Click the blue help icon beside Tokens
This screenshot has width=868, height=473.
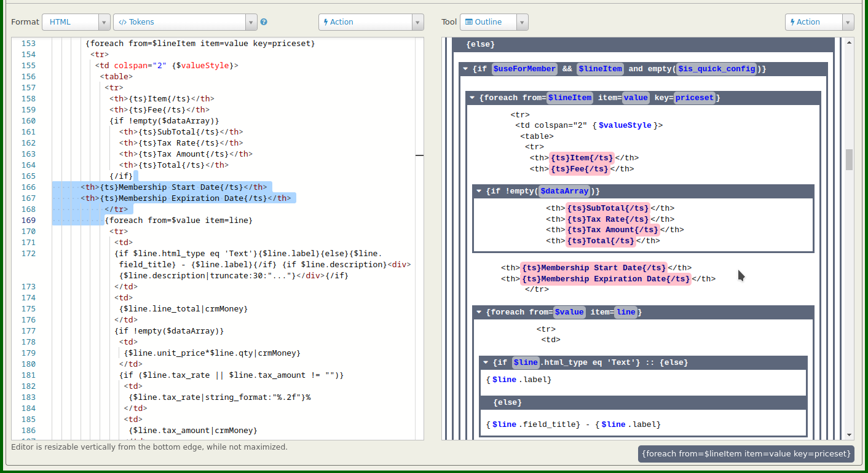tap(264, 22)
